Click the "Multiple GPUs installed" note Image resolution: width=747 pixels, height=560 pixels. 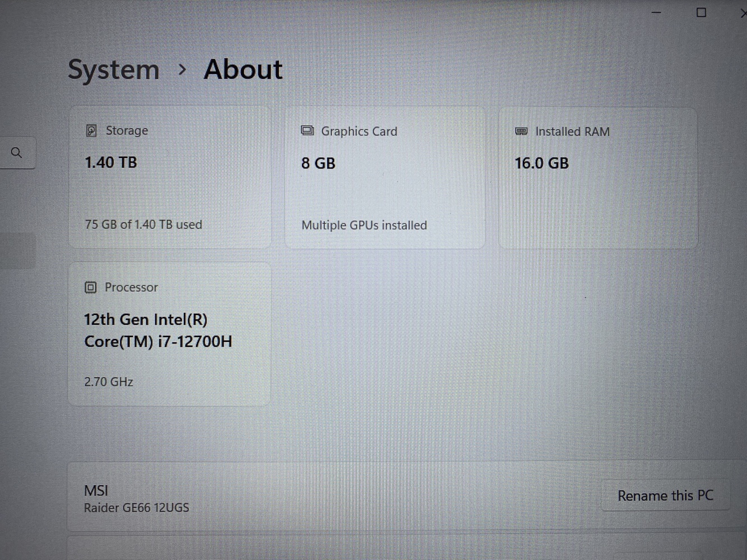pyautogui.click(x=364, y=225)
